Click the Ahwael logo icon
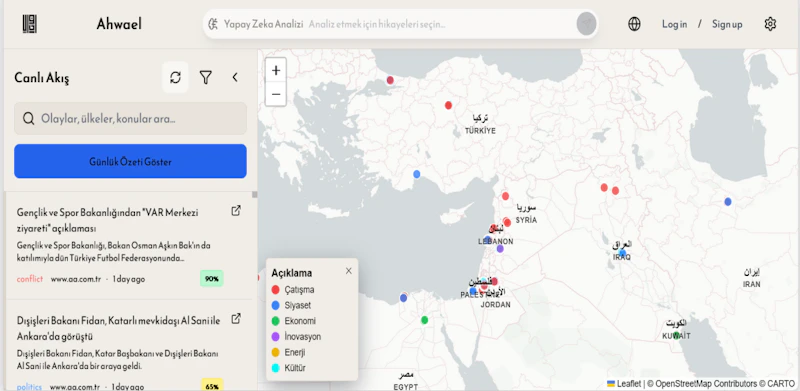The image size is (800, 391). pos(30,24)
